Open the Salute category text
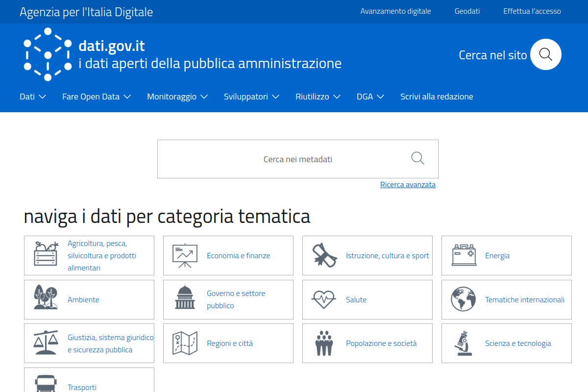 coord(356,299)
